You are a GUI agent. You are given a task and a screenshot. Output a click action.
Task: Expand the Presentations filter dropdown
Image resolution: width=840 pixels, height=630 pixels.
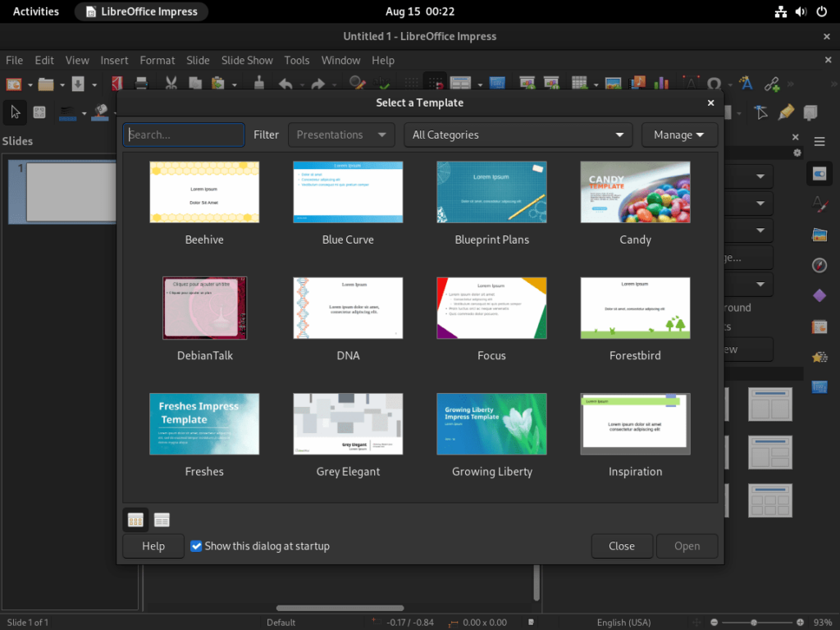click(x=342, y=135)
